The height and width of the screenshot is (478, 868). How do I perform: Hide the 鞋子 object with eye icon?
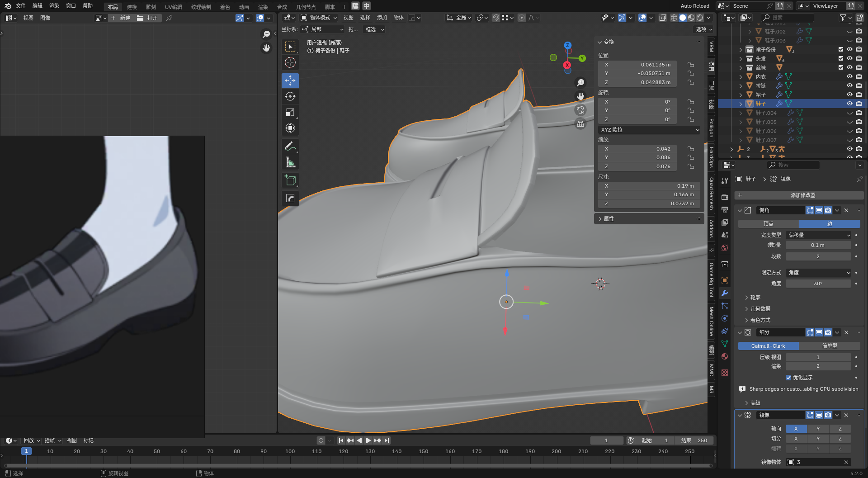pos(849,104)
